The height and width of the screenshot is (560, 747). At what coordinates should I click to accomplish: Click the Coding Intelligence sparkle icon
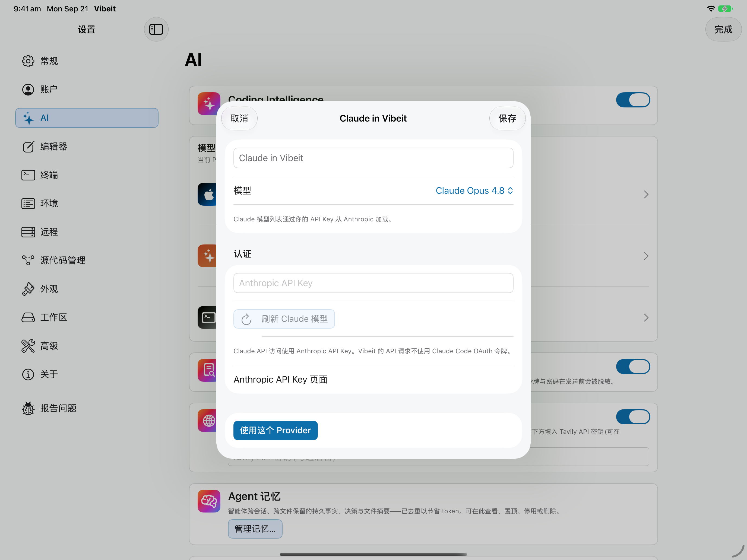[209, 104]
